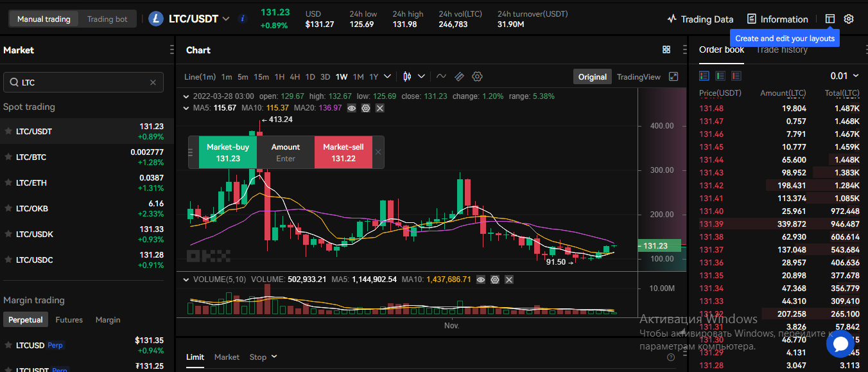The image size is (868, 372).
Task: Switch chart to TradingView
Action: [639, 76]
